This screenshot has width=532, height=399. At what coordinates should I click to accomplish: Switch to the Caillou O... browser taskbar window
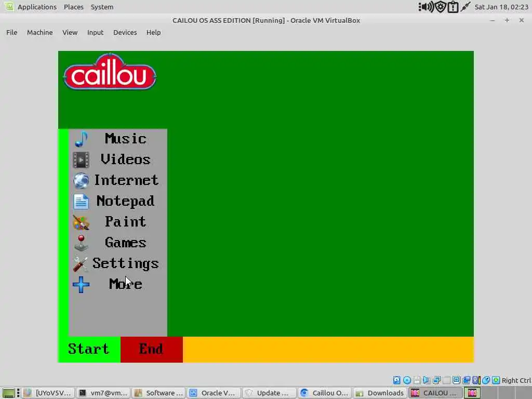click(x=325, y=393)
